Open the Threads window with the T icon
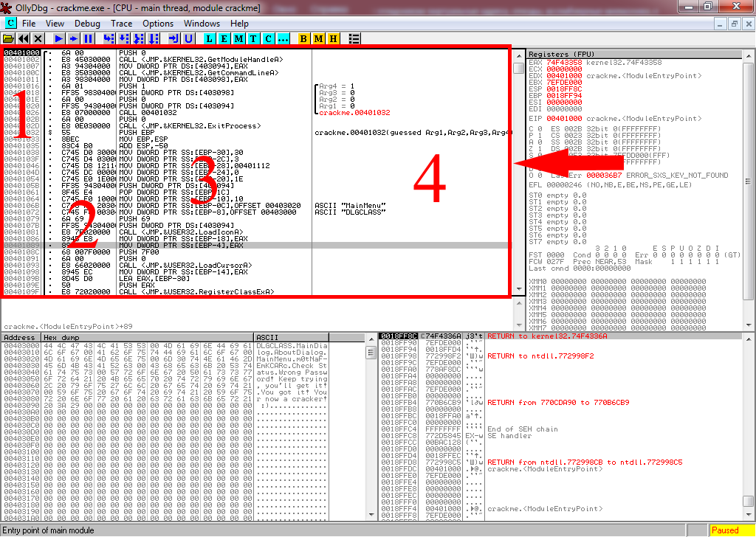This screenshot has width=756, height=537. [253, 38]
